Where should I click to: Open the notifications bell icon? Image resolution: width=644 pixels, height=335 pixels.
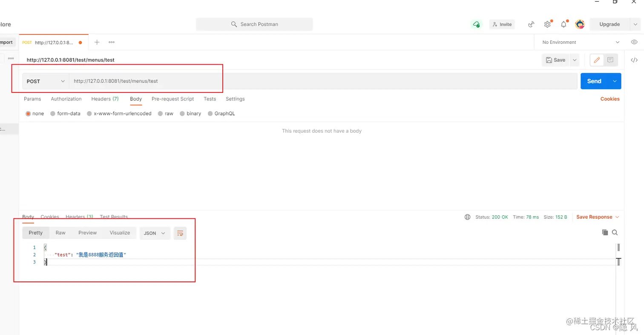click(x=563, y=24)
